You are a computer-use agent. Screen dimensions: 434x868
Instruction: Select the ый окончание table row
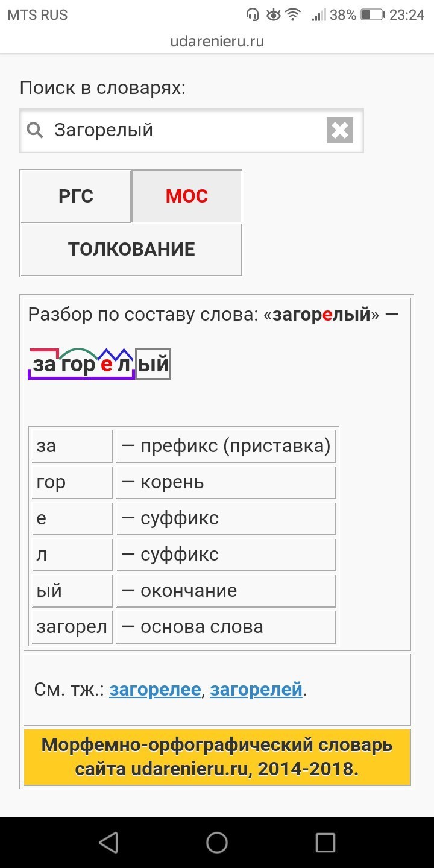coord(184,591)
